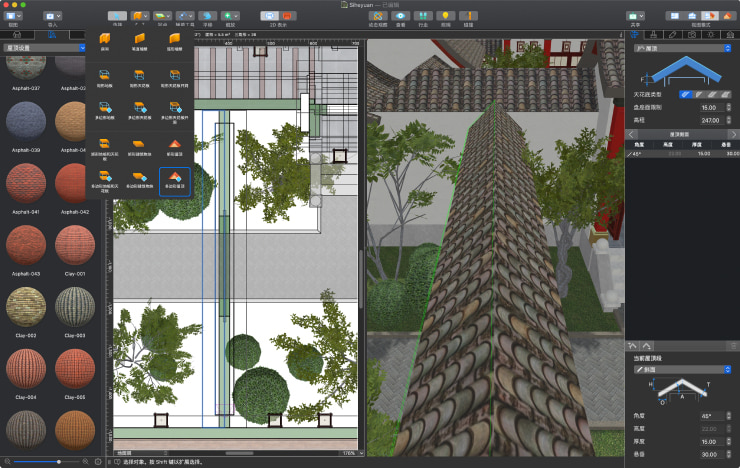The height and width of the screenshot is (468, 740).
Task: Open the current roof segment type dropdown
Action: click(x=682, y=369)
